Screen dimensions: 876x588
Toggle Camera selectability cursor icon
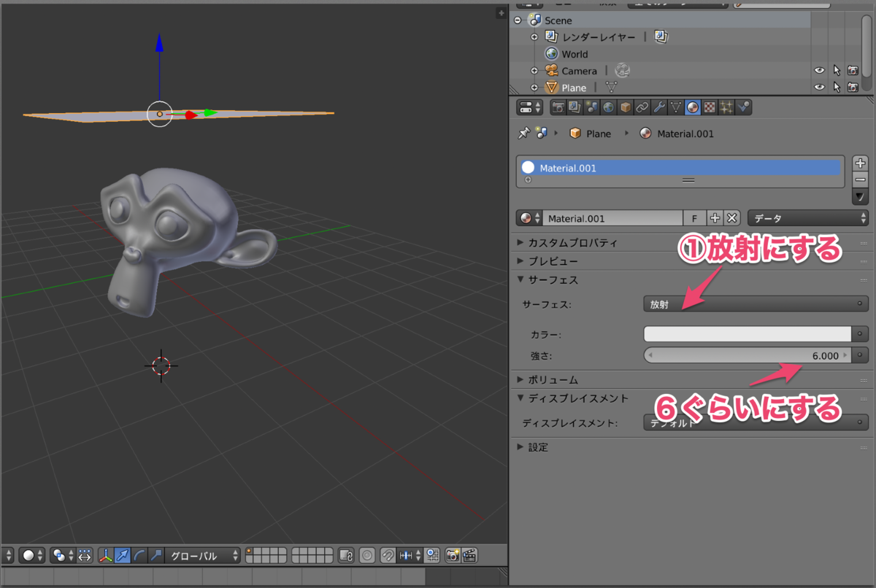[x=837, y=71]
